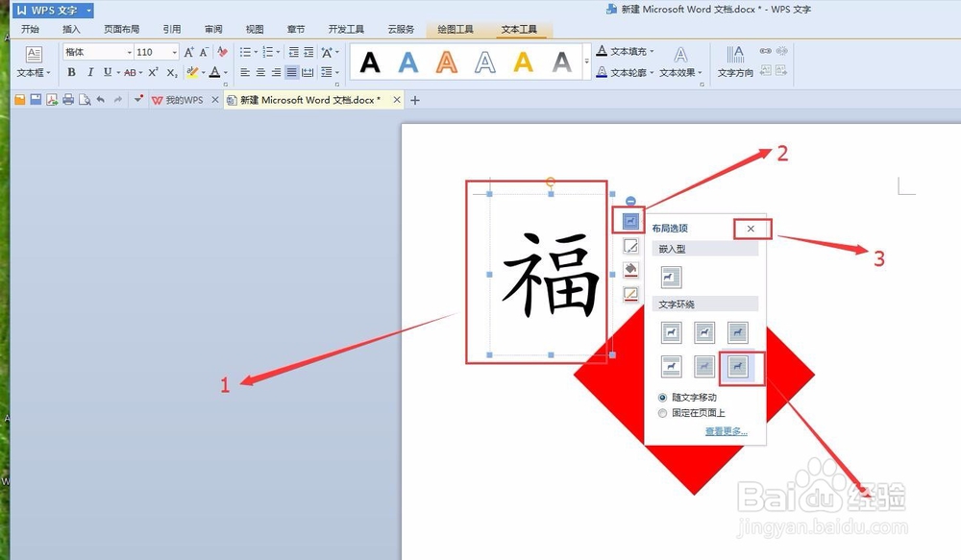Close the 布局选项 layout options panel

click(751, 229)
